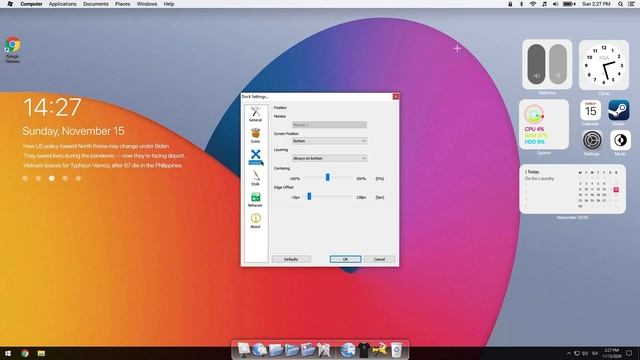Close the Dock Settings dialog

(x=396, y=96)
